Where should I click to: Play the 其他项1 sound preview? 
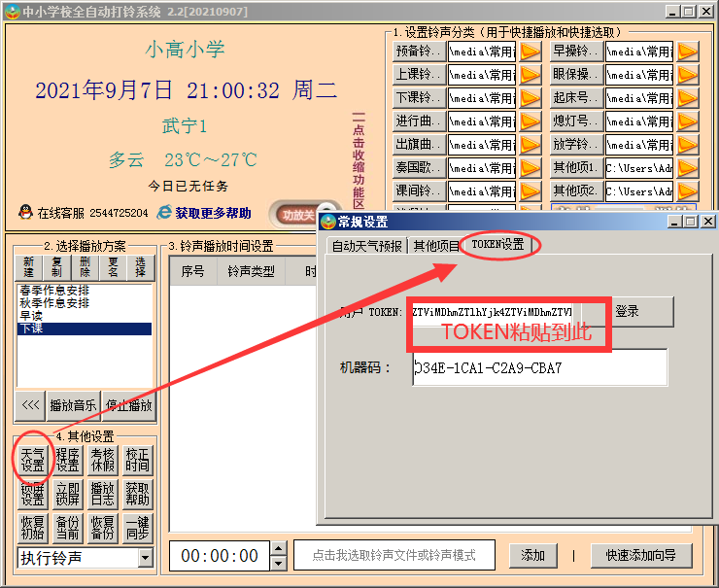point(688,168)
